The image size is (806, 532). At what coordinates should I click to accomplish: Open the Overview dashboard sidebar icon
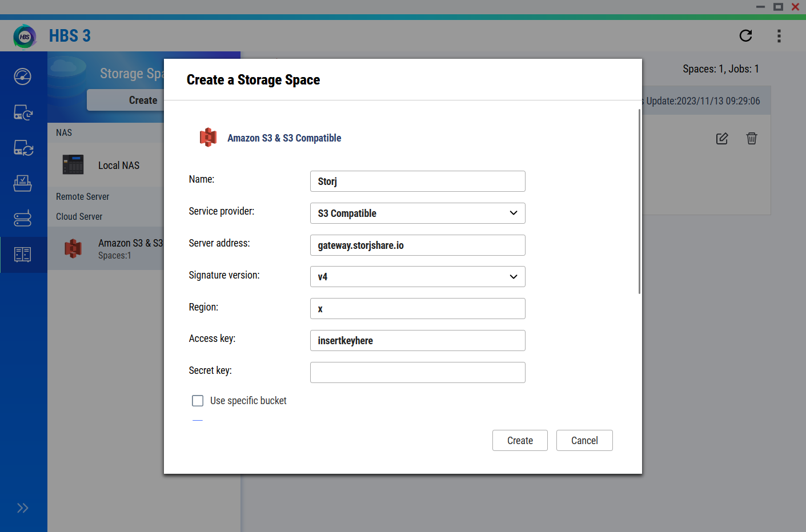(23, 76)
